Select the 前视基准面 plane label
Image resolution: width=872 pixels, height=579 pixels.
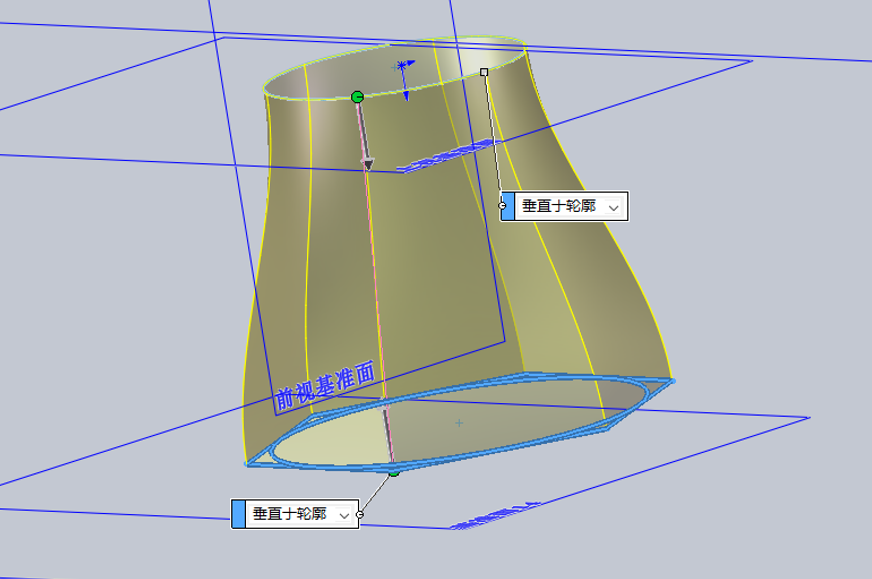pyautogui.click(x=325, y=385)
